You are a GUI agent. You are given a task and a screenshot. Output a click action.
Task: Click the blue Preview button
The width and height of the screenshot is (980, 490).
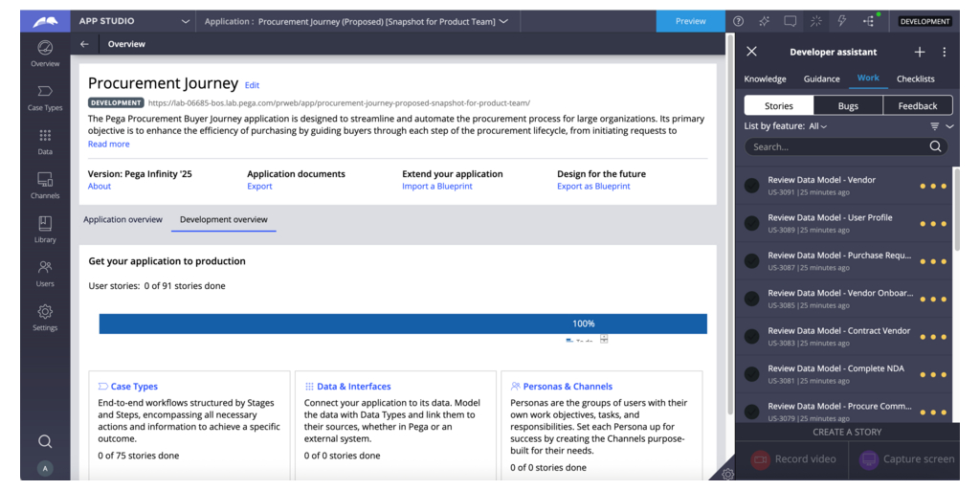point(690,21)
